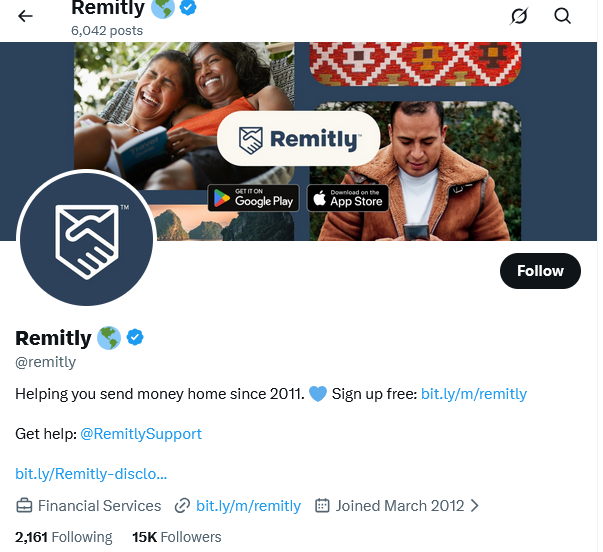Open the Remitly profile picture
Viewport: 603px width, 552px height.
point(85,239)
